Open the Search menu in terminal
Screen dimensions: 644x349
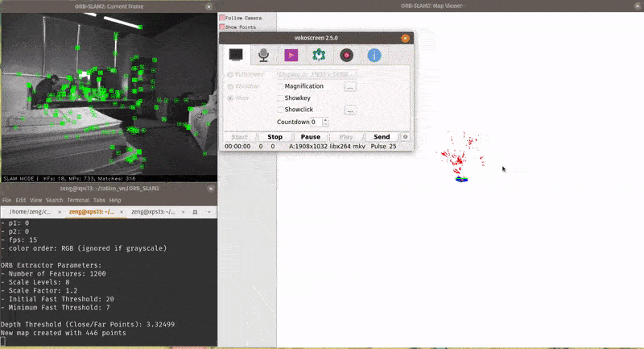click(54, 200)
